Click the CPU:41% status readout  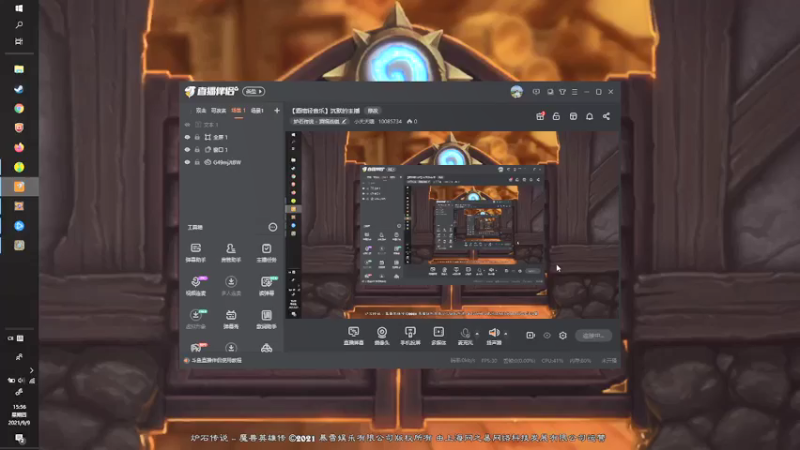[x=552, y=361]
